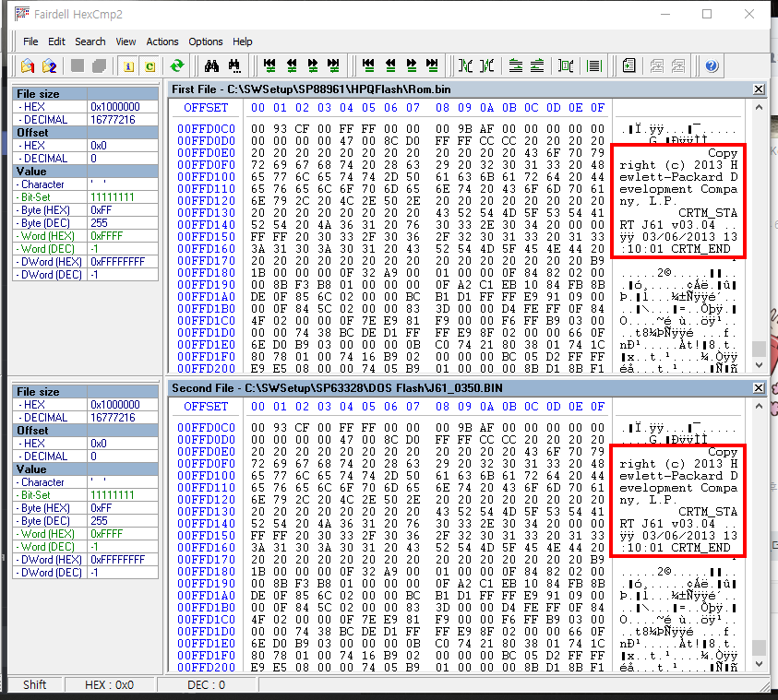Click the First File pane's scroll-up arrow
Viewport: 778px width, 700px height.
coord(759,108)
